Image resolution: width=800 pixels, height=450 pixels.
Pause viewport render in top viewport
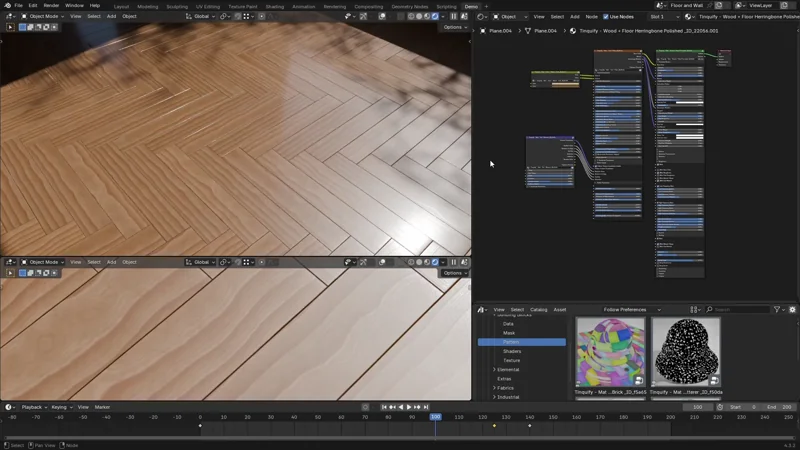(453, 16)
